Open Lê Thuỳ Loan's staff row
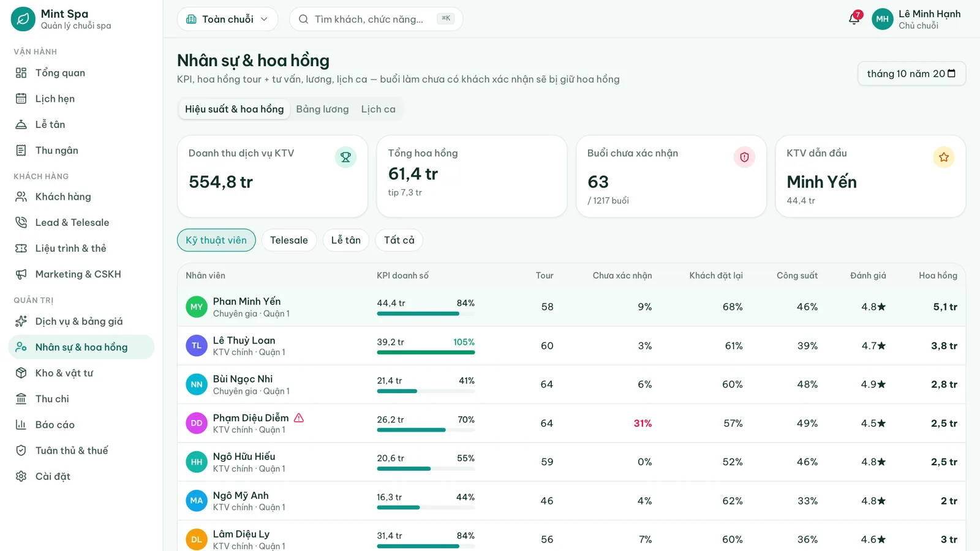 pyautogui.click(x=571, y=346)
